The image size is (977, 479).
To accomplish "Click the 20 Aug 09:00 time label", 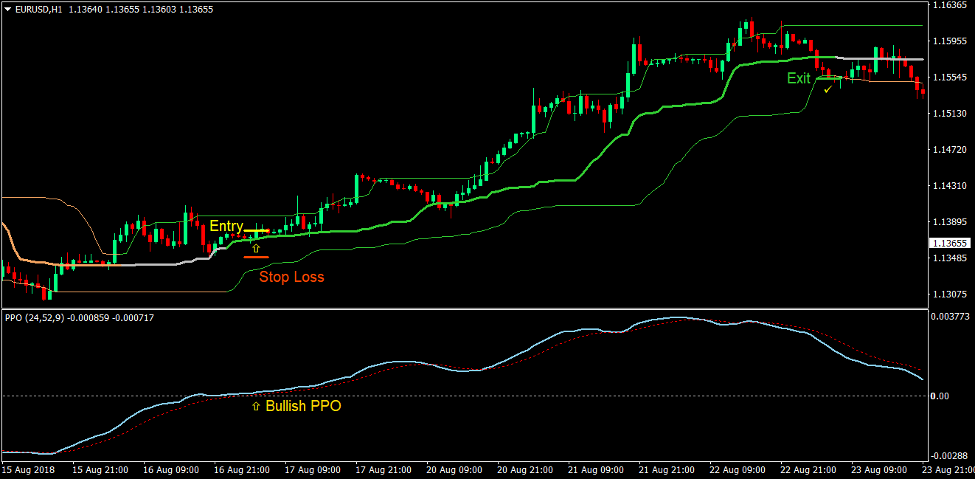I will [x=455, y=470].
